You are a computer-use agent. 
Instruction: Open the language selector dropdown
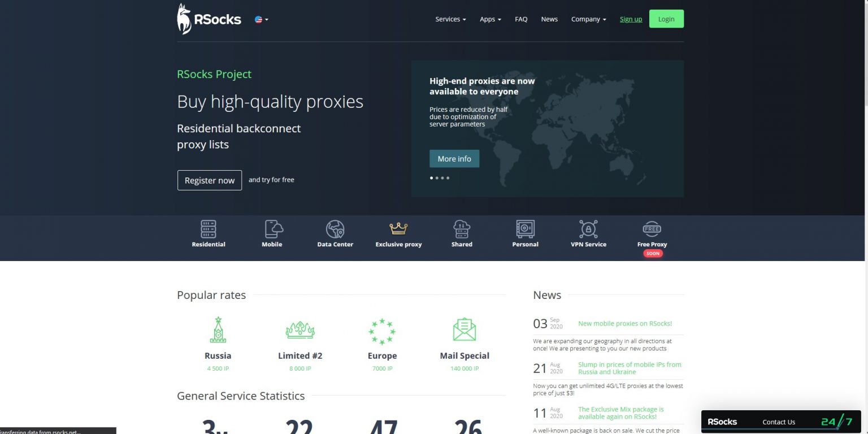tap(261, 19)
